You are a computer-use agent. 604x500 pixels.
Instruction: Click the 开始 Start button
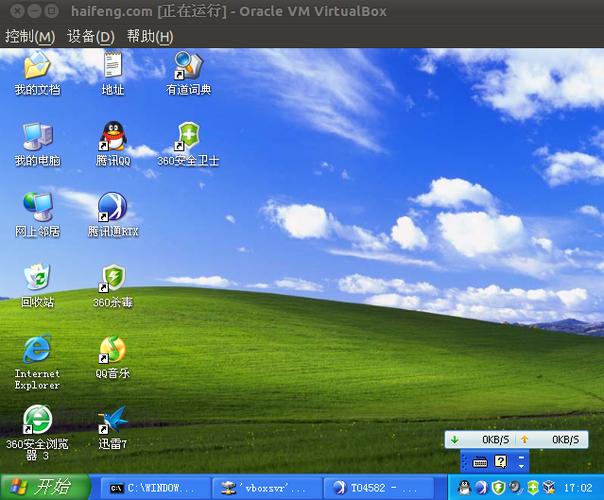[x=45, y=487]
